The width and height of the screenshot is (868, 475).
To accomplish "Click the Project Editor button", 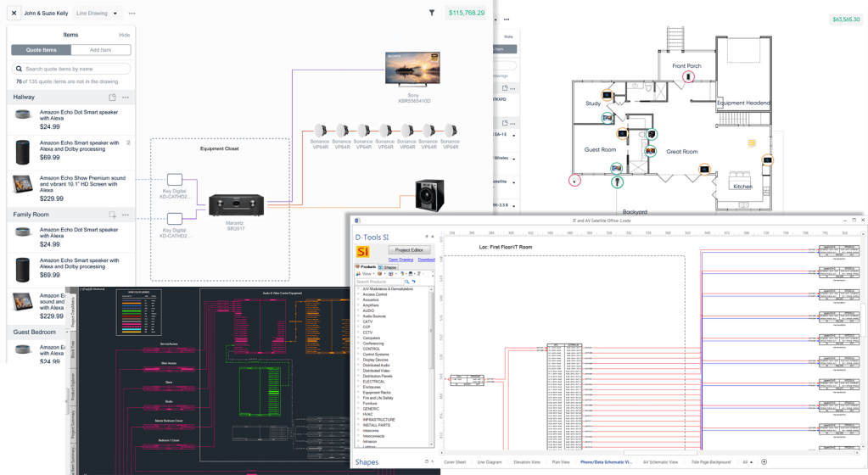I will pos(411,250).
